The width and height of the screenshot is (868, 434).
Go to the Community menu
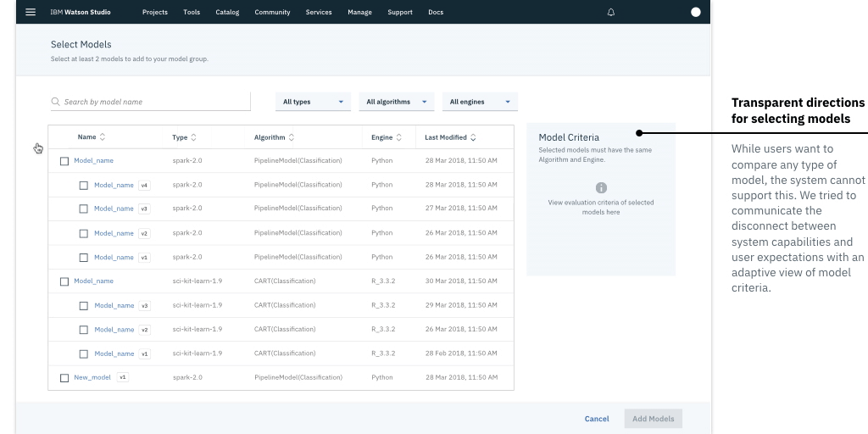pyautogui.click(x=272, y=12)
